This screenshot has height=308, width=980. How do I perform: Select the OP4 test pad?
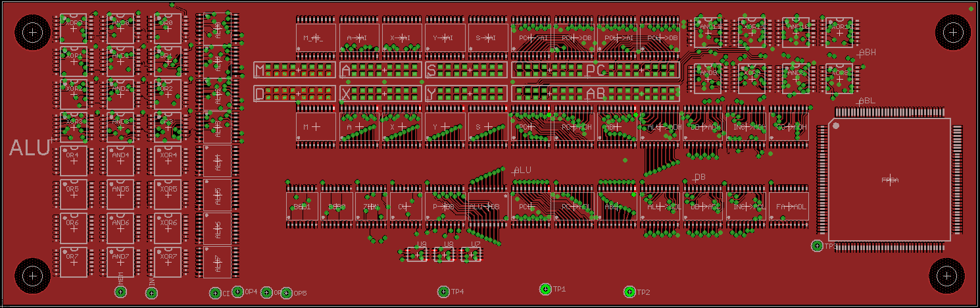[237, 292]
